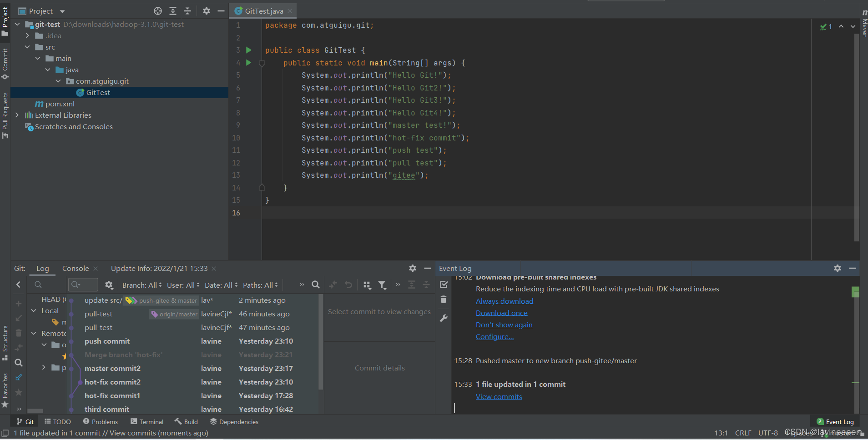Click the locate/select opened file target icon

pos(158,11)
